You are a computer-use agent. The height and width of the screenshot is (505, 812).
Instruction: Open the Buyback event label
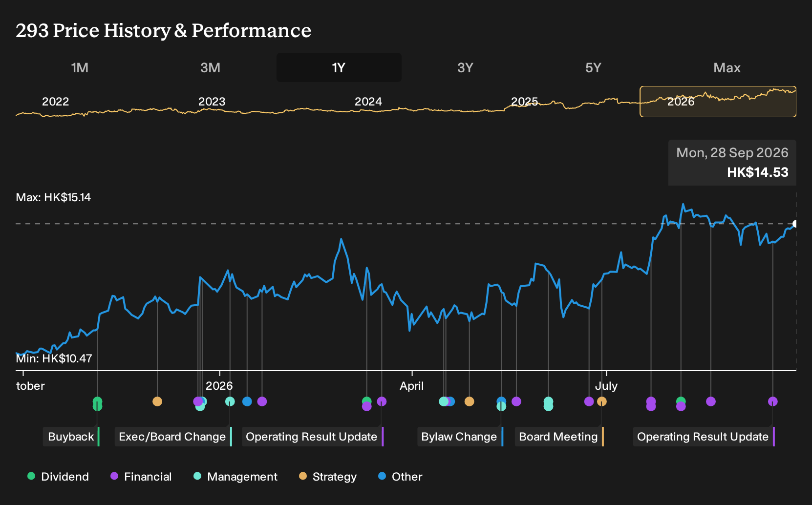[71, 437]
